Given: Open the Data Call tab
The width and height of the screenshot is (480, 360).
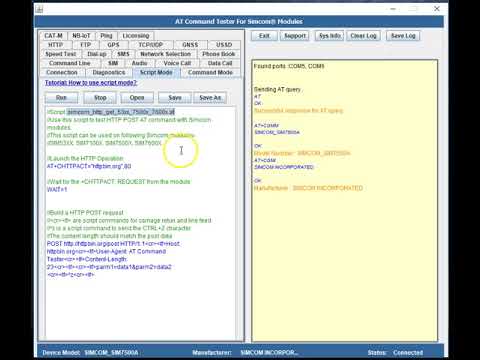Looking at the screenshot, I should click(220, 63).
